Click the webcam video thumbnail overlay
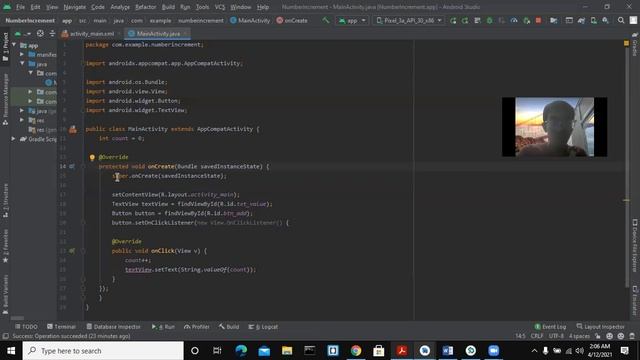This screenshot has width=640, height=360. [x=554, y=127]
